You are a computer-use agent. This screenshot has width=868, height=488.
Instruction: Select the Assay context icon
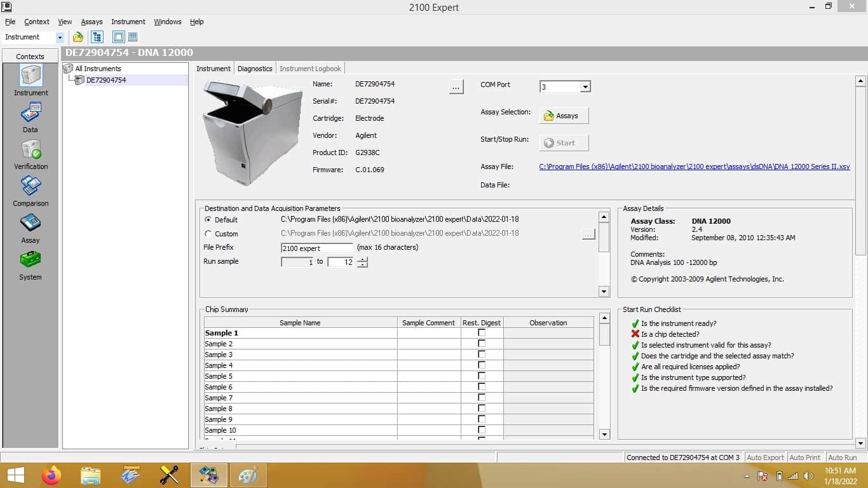click(30, 225)
